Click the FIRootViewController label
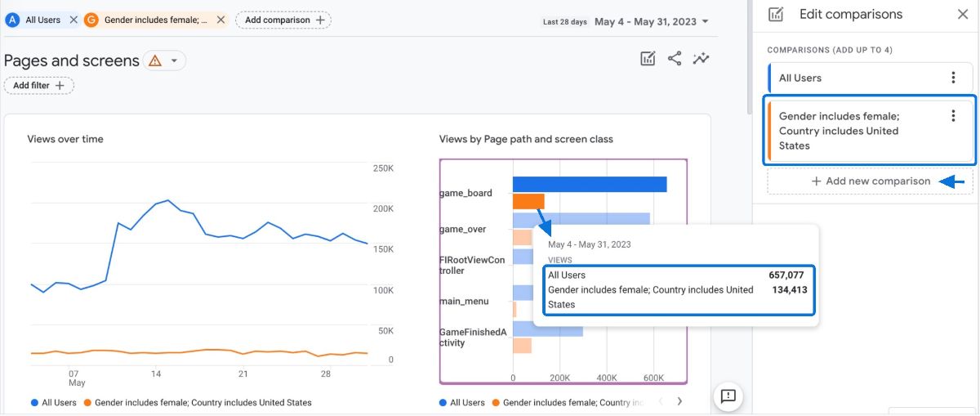Viewport: 980px width, 416px height. [x=472, y=266]
